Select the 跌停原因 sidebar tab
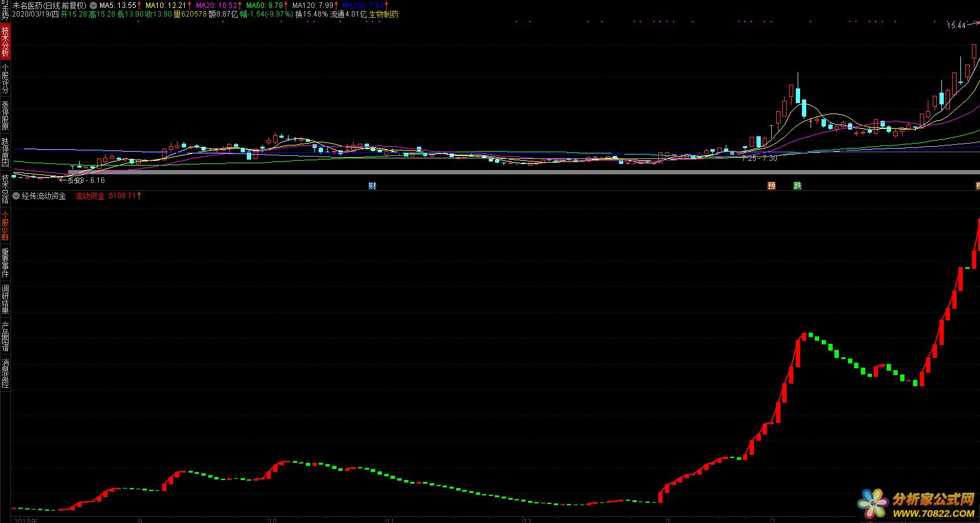Viewport: 980px width, 523px height. [5, 152]
